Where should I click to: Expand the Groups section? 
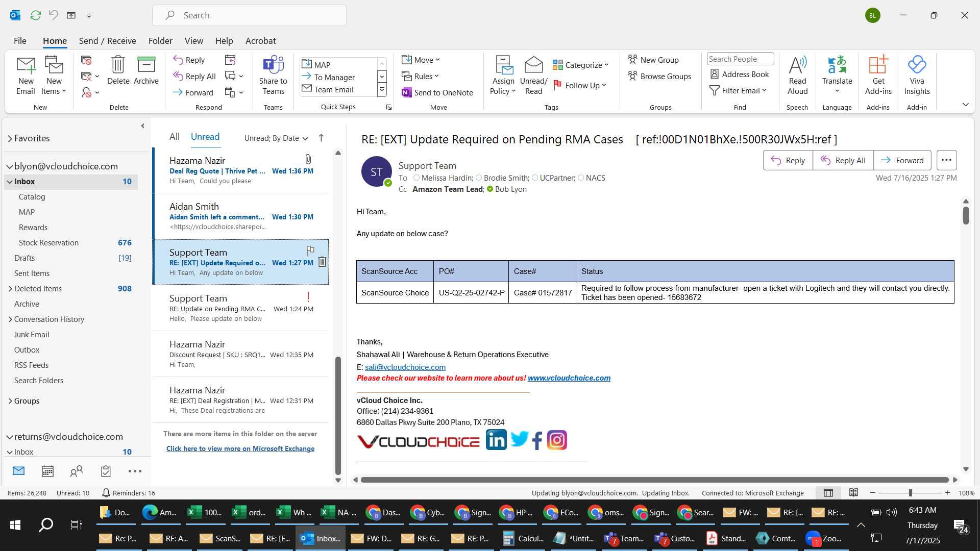point(10,401)
